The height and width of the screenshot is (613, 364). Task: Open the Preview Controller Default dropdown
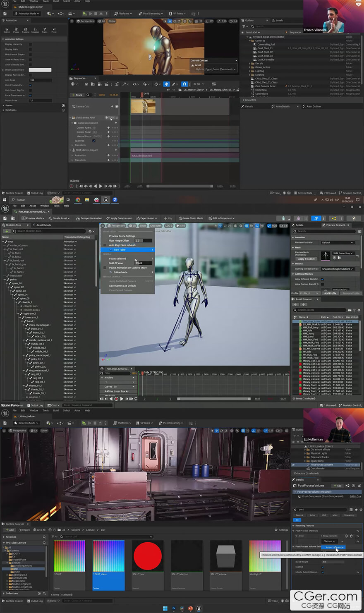point(338,242)
